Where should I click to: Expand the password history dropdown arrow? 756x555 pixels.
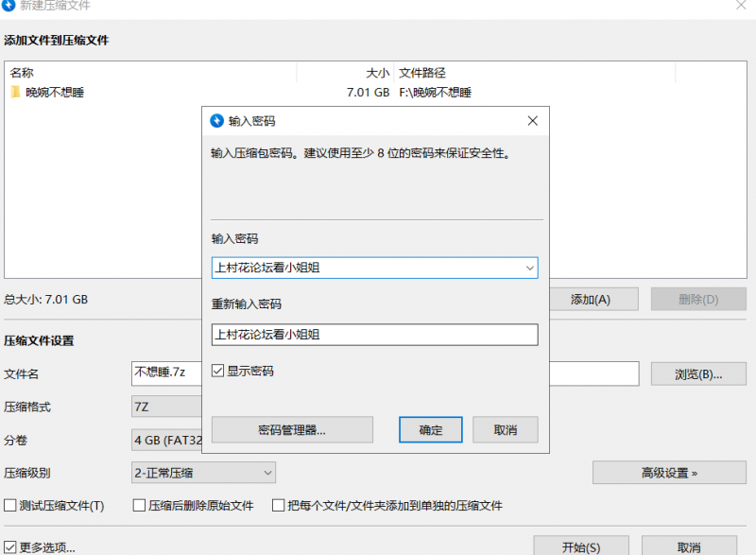(529, 268)
